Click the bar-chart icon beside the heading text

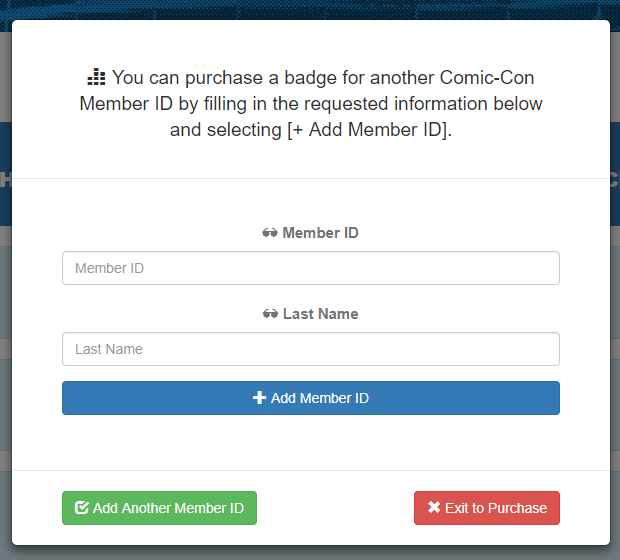[x=96, y=77]
